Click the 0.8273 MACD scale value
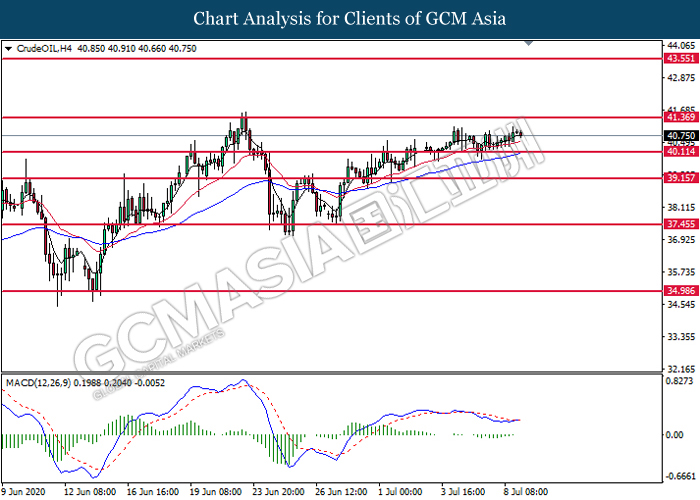This screenshot has height=500, width=700. [679, 382]
